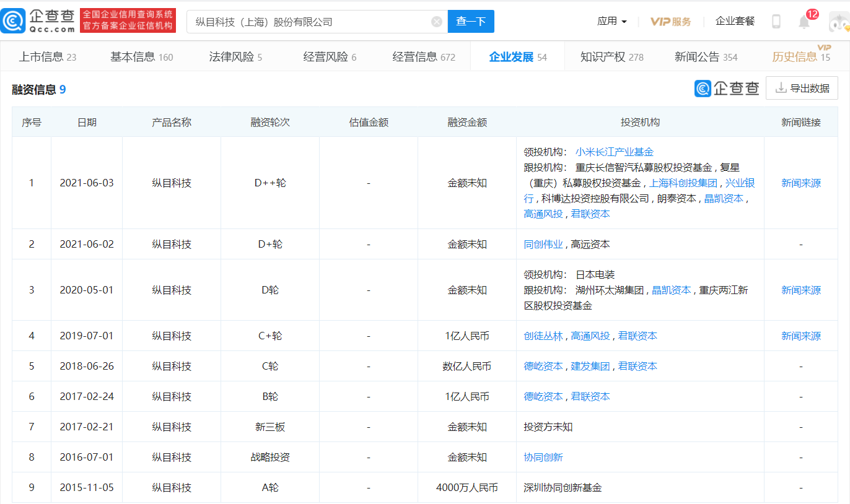Open 新闻来源 link for 2020-05-01 row
This screenshot has height=504, width=850.
pyautogui.click(x=801, y=290)
